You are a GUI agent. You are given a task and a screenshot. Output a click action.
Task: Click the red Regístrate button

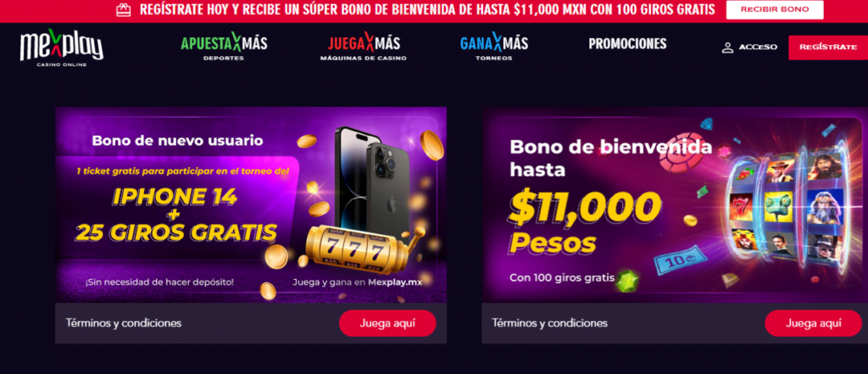(x=828, y=47)
